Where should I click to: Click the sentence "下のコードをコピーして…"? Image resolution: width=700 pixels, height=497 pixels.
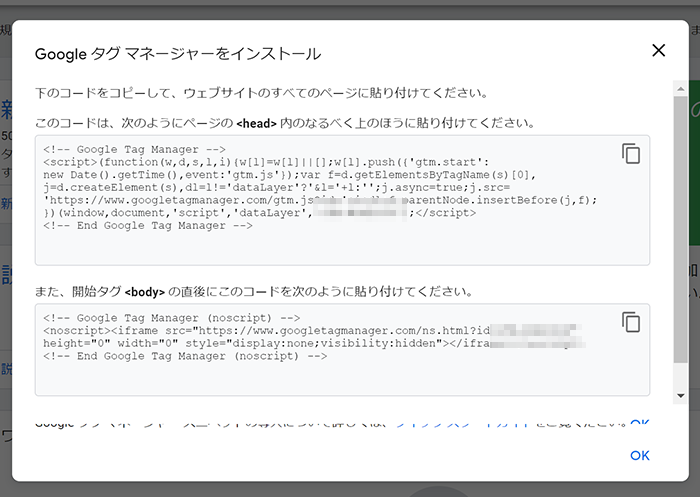pyautogui.click(x=262, y=93)
